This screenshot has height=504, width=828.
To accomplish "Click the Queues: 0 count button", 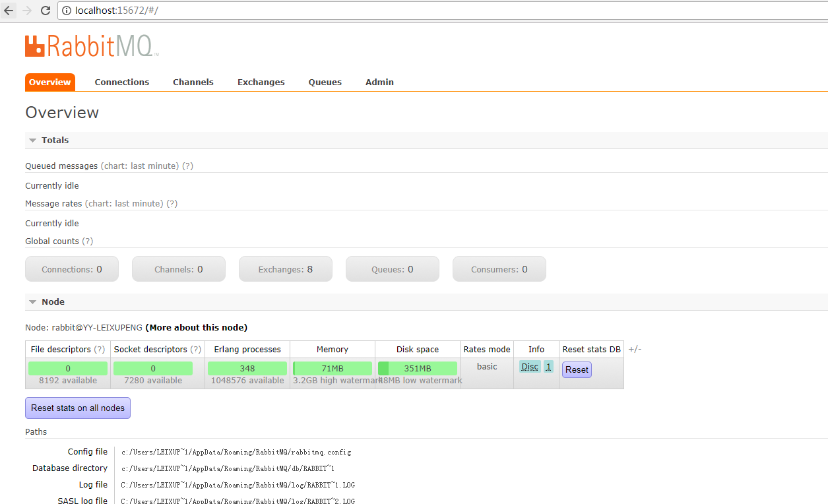I will [x=393, y=269].
